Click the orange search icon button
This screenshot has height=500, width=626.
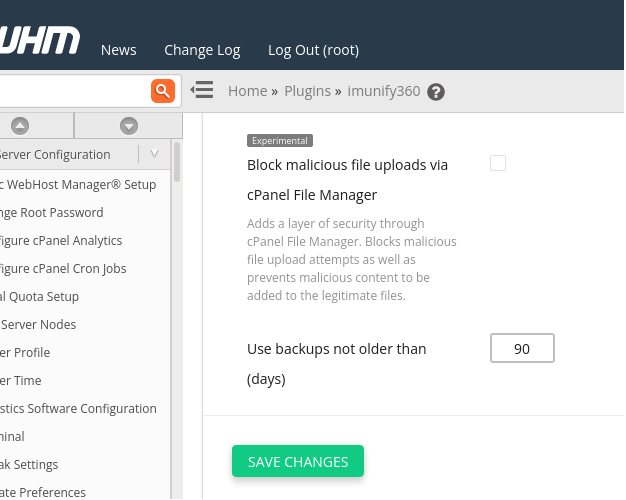[x=163, y=91]
